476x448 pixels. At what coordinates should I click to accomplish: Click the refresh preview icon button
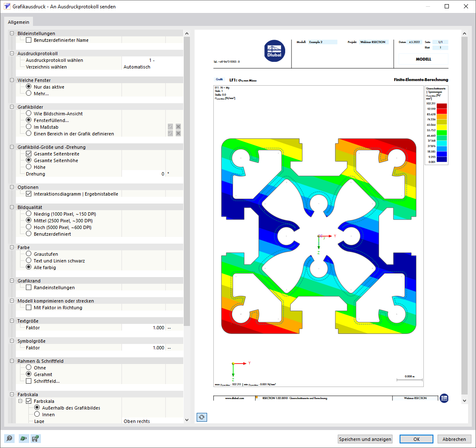point(202,417)
